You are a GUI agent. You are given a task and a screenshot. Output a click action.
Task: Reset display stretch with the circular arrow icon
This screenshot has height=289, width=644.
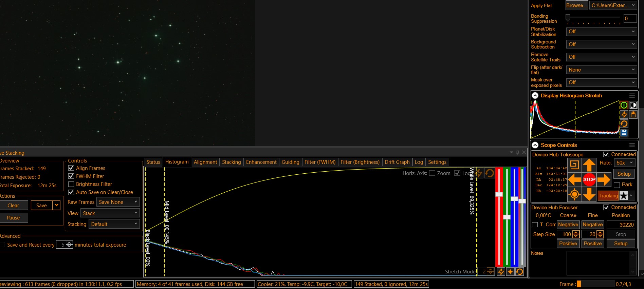[624, 124]
